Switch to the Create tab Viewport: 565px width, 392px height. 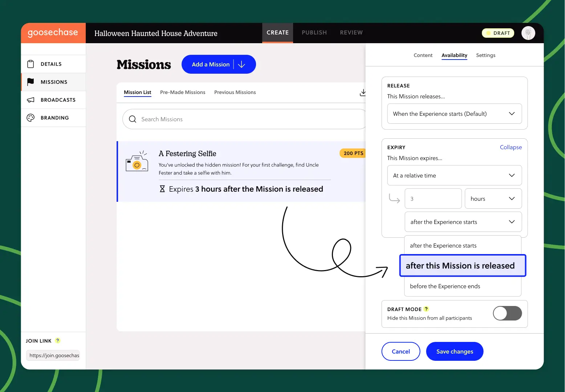click(x=277, y=33)
